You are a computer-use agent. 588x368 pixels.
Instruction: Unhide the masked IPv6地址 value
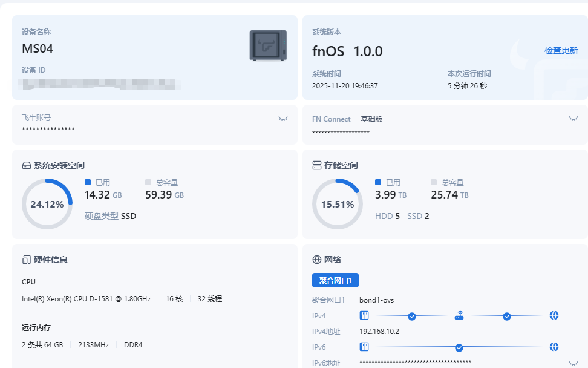coord(573,363)
